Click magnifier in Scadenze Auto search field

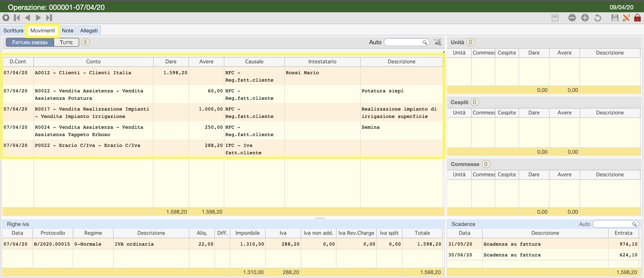click(x=634, y=224)
